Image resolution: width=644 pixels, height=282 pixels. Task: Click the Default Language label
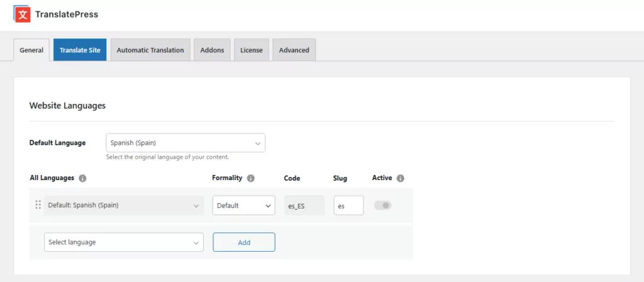point(57,143)
